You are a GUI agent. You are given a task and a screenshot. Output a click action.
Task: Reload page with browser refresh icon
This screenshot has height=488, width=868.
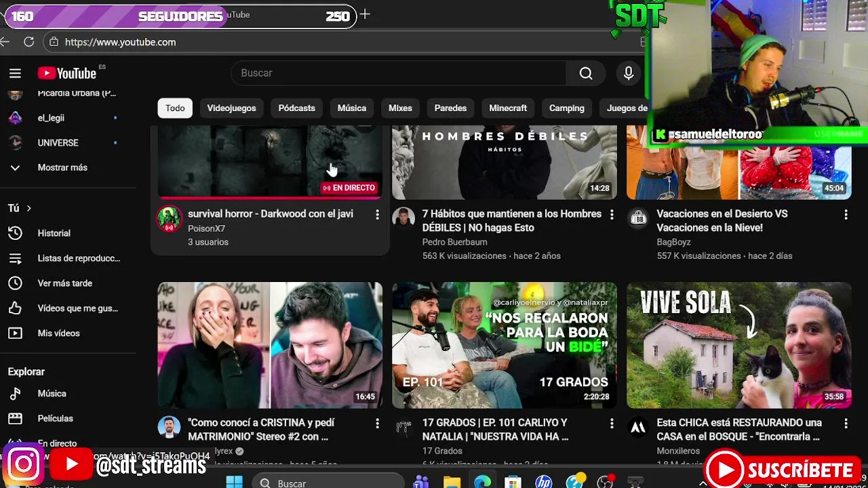tap(28, 42)
